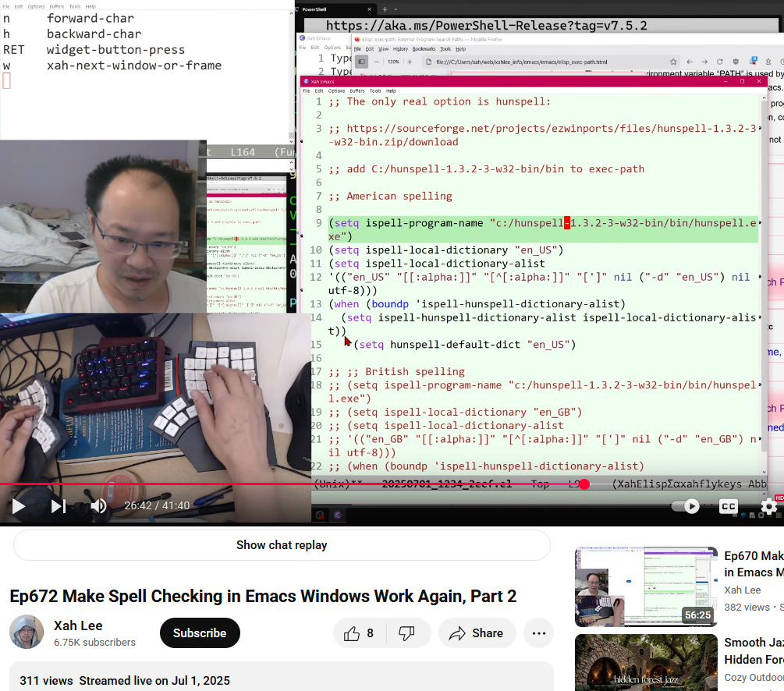Open the Tools menu in the green Emacs window

375,91
